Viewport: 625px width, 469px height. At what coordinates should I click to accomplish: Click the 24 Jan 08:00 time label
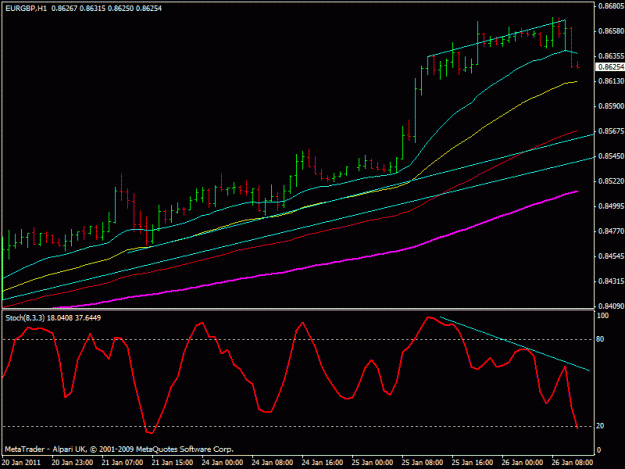point(272,463)
